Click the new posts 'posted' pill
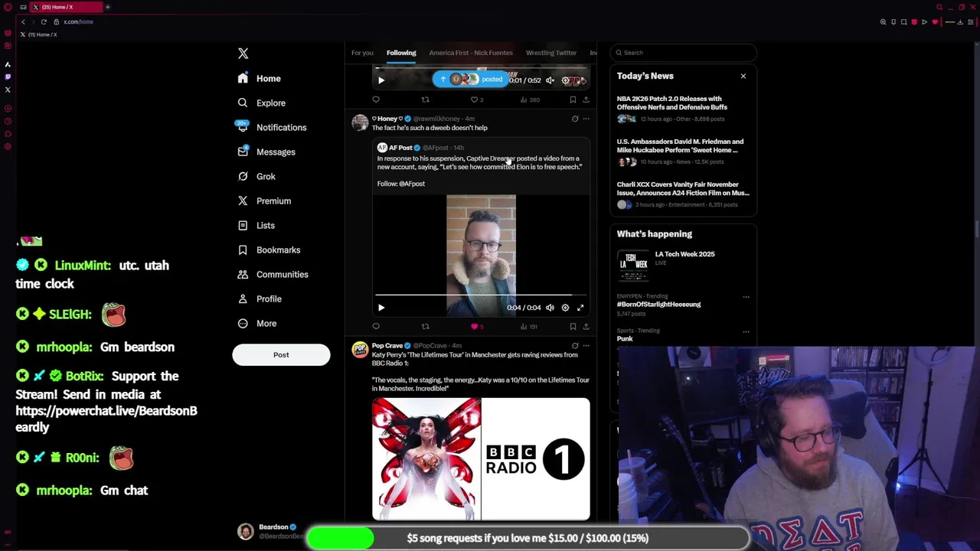Viewport: 980px width, 551px height. 471,79
